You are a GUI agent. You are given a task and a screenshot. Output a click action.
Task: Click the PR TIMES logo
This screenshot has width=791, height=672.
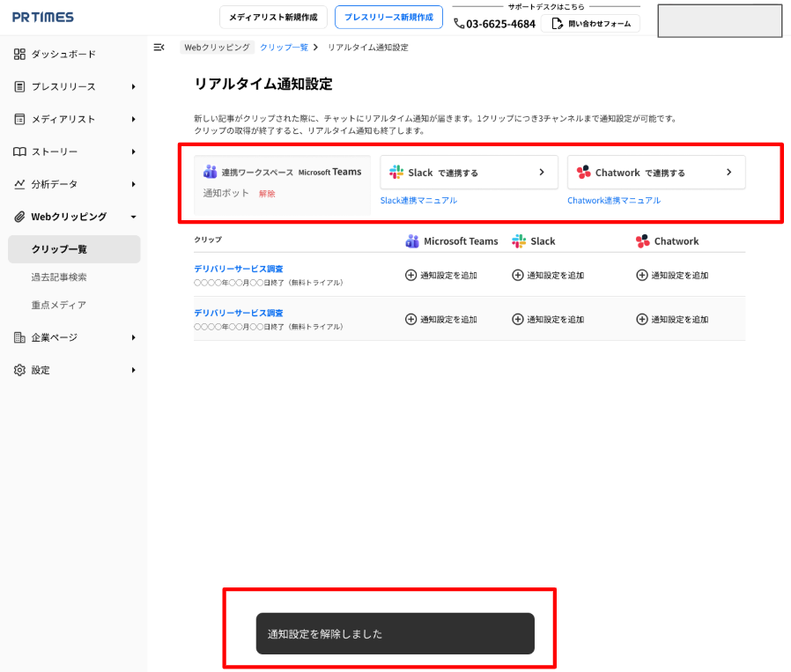click(43, 17)
